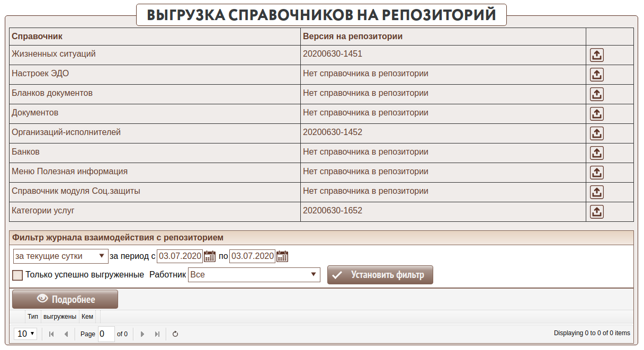Click the Тип column header
The height and width of the screenshot is (350, 644).
click(x=33, y=317)
